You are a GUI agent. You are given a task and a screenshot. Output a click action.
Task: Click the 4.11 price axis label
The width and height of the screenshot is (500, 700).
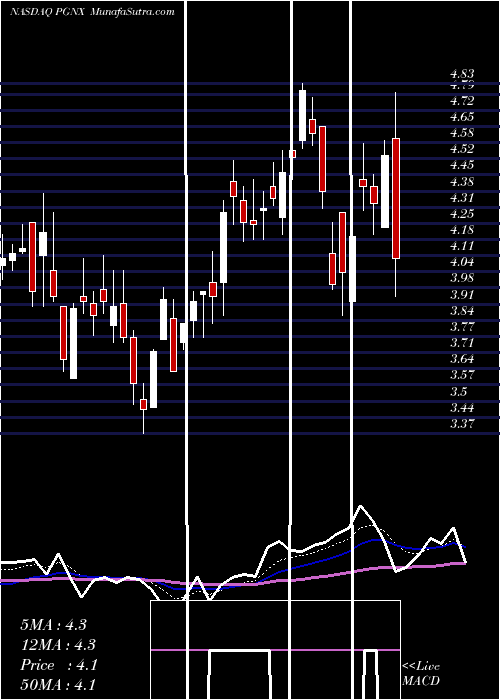tap(462, 246)
